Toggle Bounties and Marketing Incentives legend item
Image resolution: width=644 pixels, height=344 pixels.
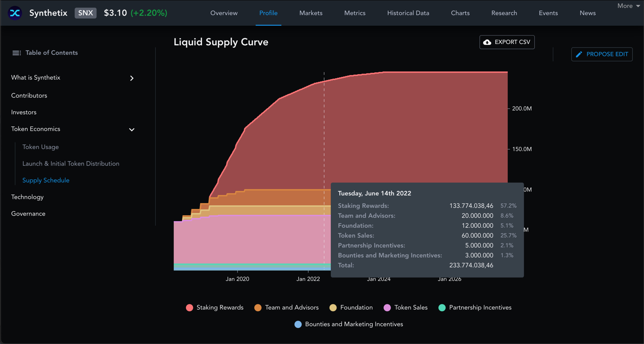[x=349, y=324]
